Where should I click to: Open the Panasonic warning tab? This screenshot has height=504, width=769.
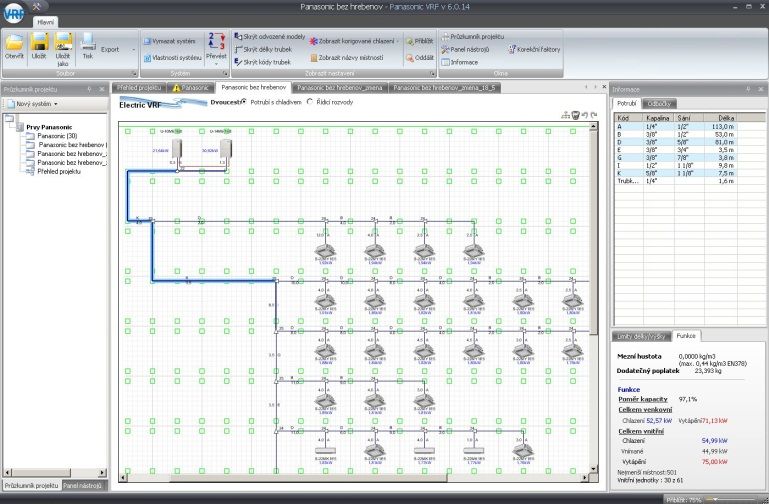click(191, 88)
